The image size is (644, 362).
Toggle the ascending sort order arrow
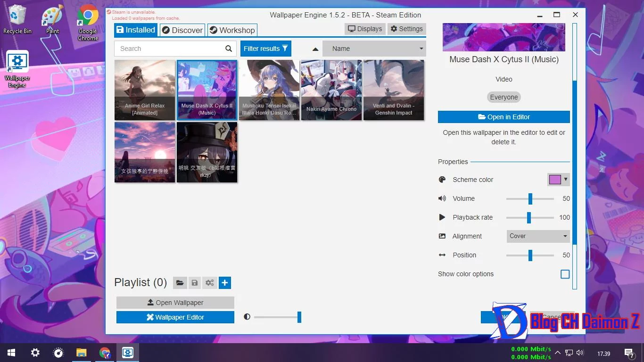pyautogui.click(x=315, y=49)
